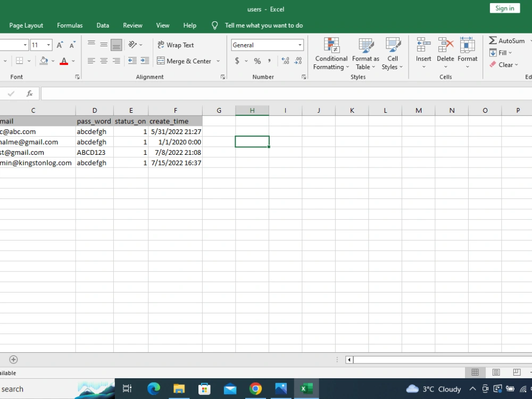Expand Merge & Center options arrow

click(x=218, y=61)
